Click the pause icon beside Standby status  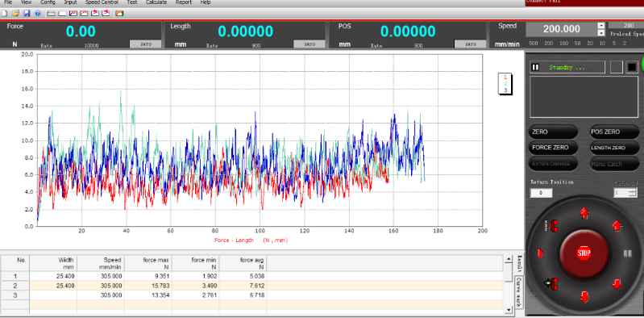point(535,67)
